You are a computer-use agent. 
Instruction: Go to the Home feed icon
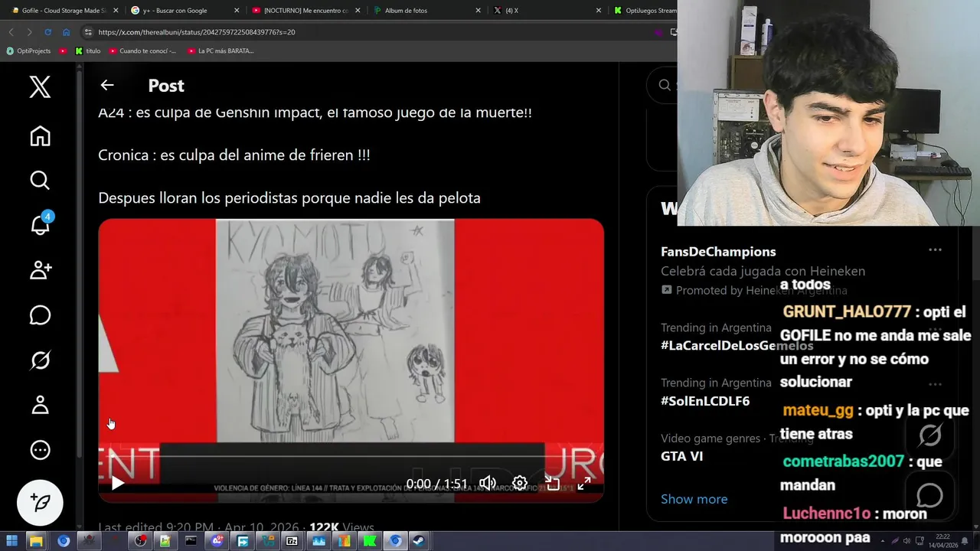point(40,136)
